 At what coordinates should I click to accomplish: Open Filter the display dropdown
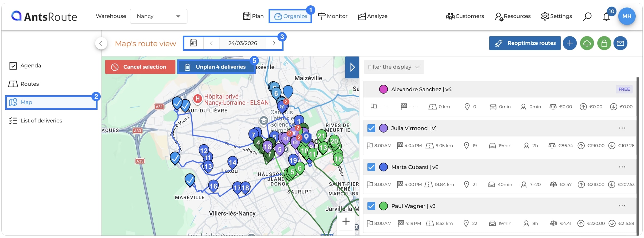click(x=394, y=67)
